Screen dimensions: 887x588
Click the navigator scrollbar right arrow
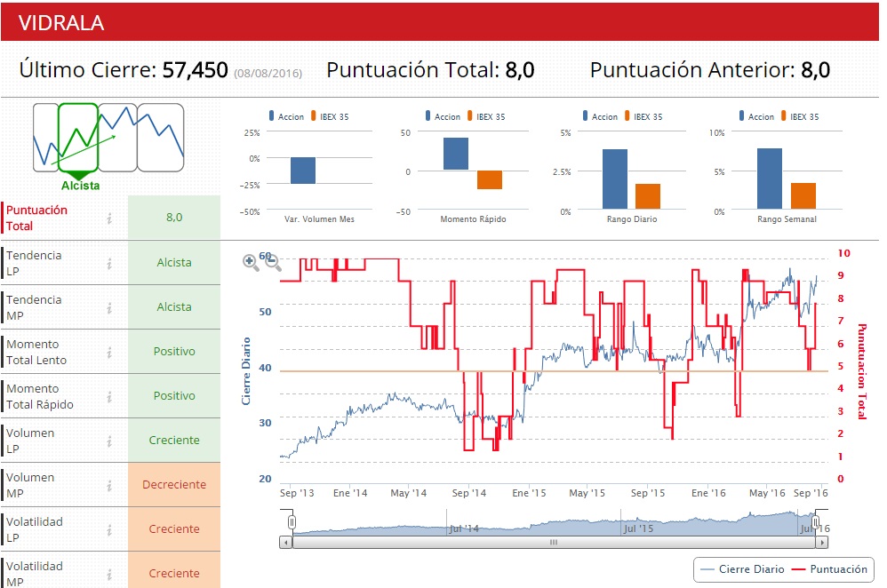click(x=822, y=542)
